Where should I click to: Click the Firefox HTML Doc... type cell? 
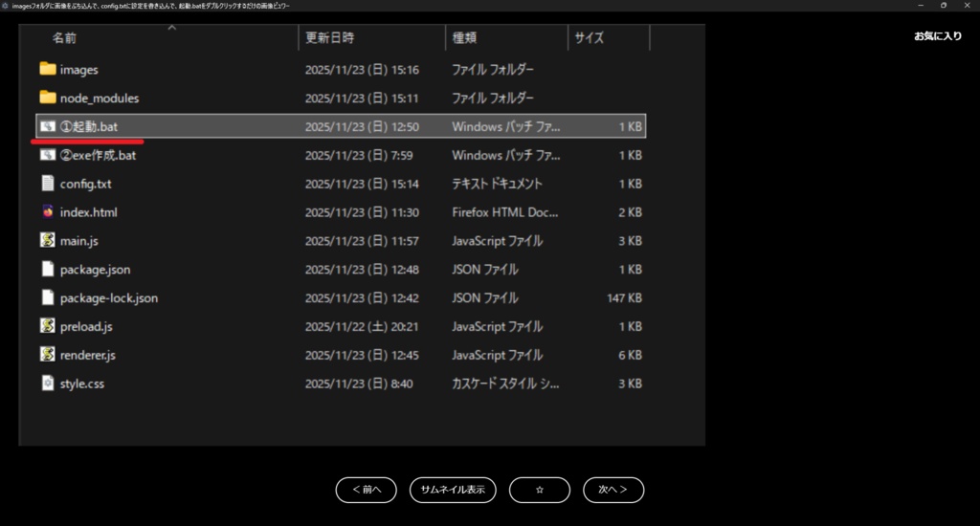coord(505,212)
